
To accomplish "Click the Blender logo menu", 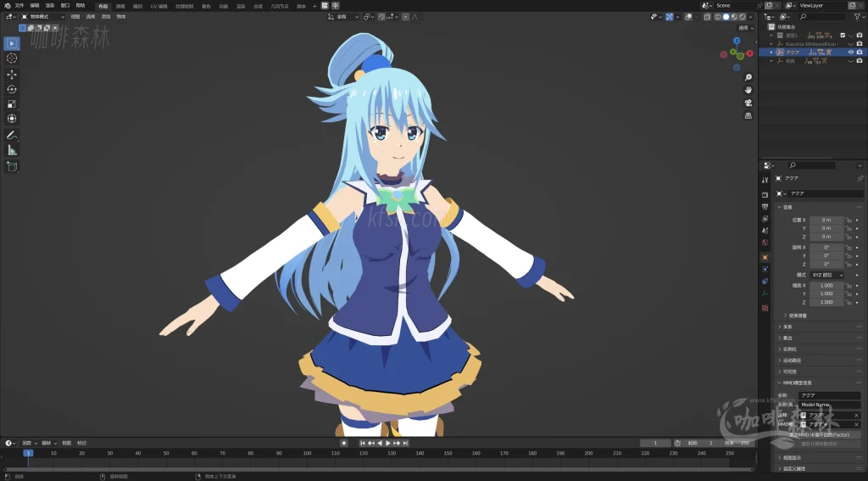I will click(7, 6).
